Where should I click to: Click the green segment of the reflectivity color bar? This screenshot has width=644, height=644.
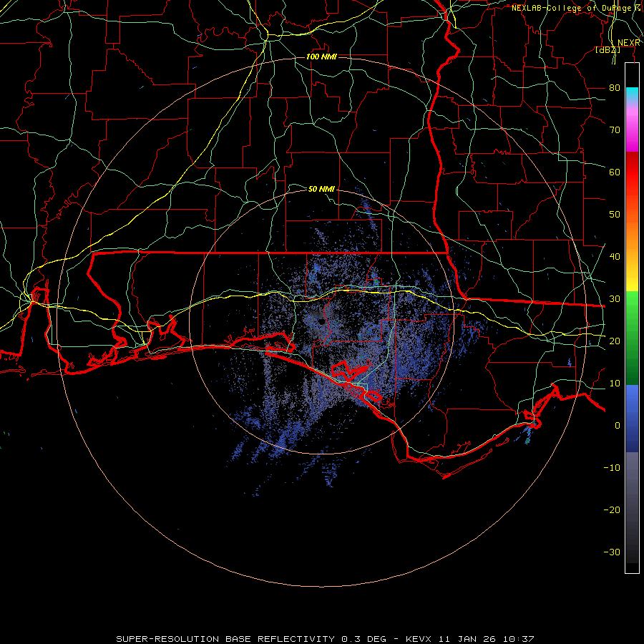[x=632, y=338]
